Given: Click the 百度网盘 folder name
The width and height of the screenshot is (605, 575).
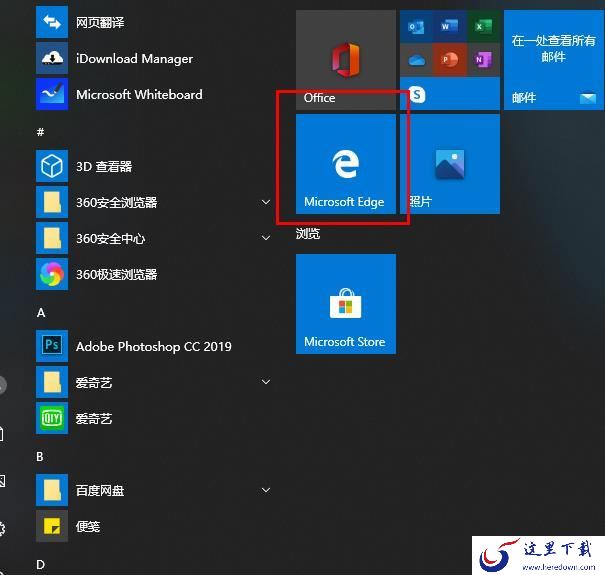Looking at the screenshot, I should pos(100,490).
